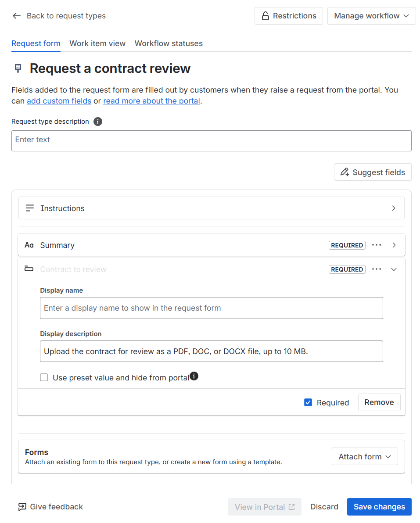Viewport: 420px width, 523px height.
Task: Open the Attach form dropdown
Action: pos(365,456)
